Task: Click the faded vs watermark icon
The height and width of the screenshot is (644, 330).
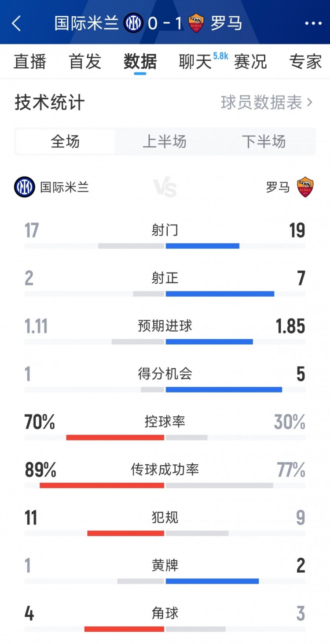Action: 165,186
